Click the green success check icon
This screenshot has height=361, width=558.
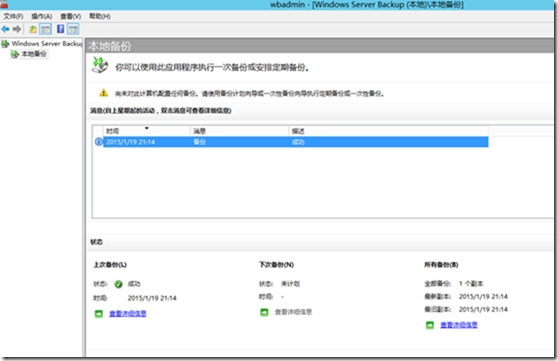(119, 284)
